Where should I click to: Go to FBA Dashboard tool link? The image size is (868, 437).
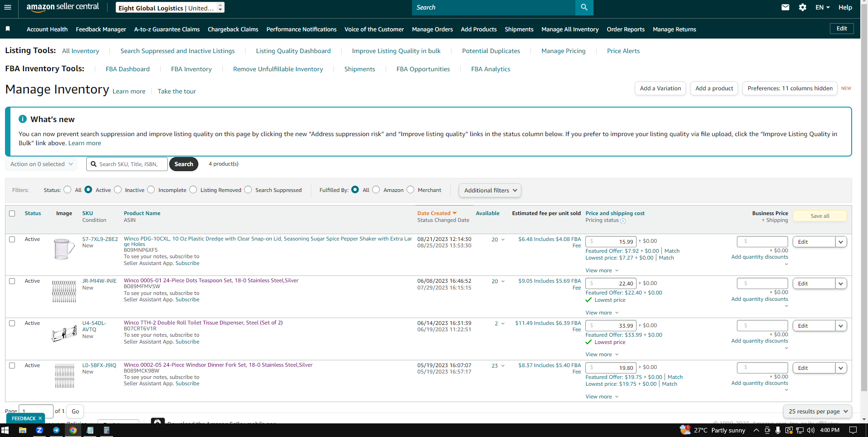tap(128, 69)
